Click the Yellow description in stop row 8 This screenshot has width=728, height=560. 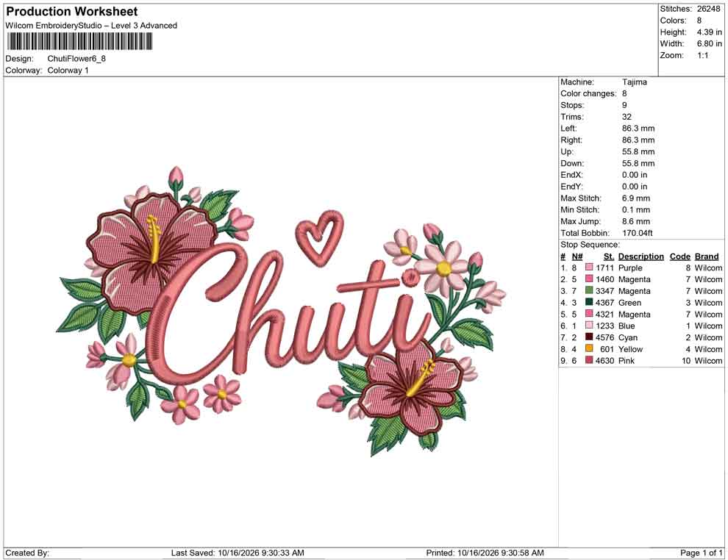[x=630, y=349]
